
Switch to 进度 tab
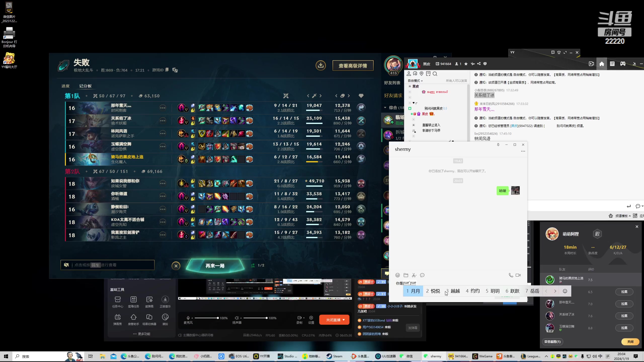65,86
